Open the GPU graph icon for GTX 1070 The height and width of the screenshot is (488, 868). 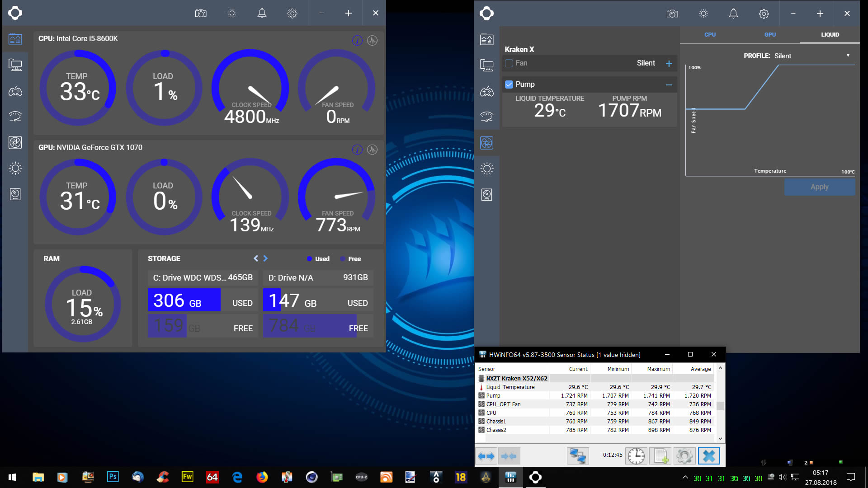(x=372, y=150)
